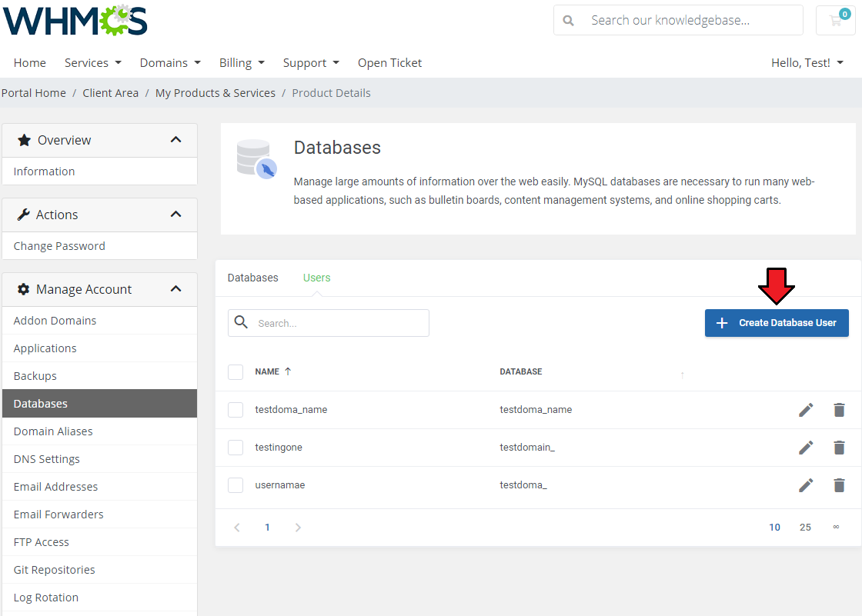Open Information under Overview
The image size is (862, 616).
click(x=99, y=171)
